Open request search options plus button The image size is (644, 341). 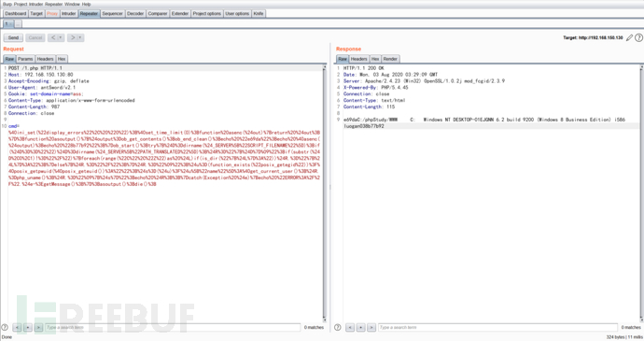(x=28, y=327)
